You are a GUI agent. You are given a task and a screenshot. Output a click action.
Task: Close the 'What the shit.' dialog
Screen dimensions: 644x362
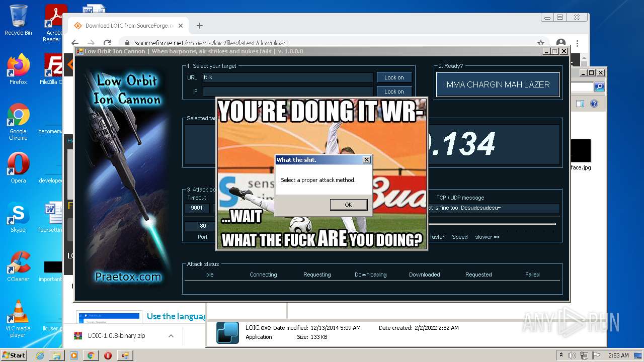pos(367,159)
